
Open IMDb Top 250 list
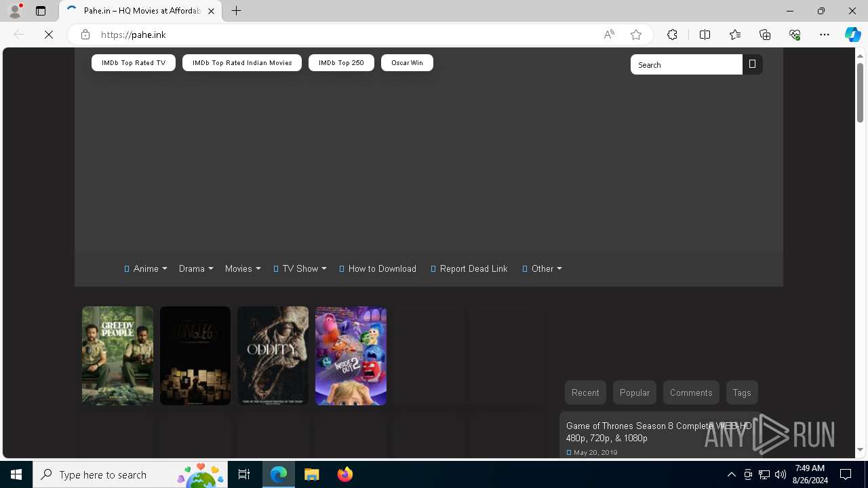coord(341,62)
